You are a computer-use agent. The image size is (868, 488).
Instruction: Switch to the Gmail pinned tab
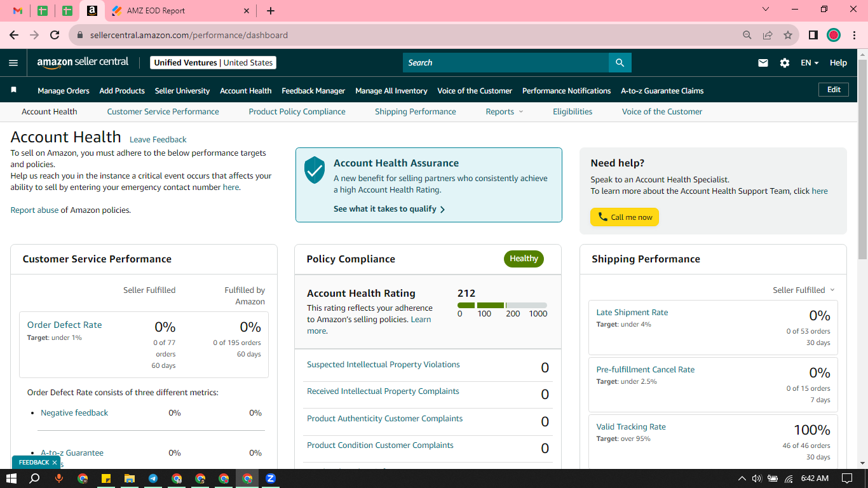point(18,11)
